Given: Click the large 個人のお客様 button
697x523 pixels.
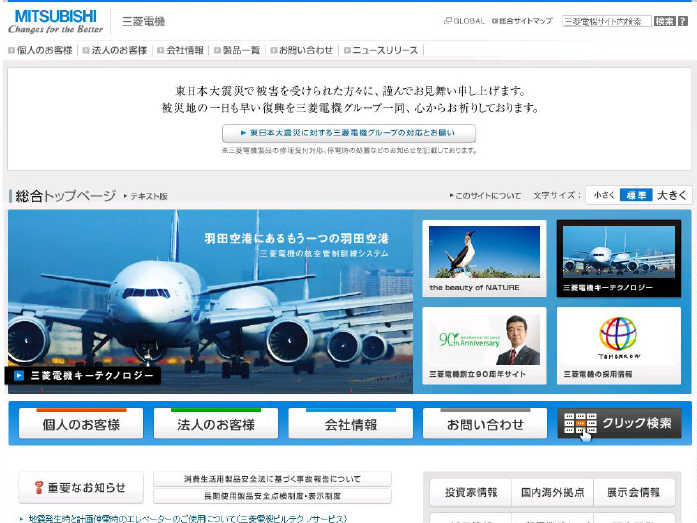Looking at the screenshot, I should [81, 423].
